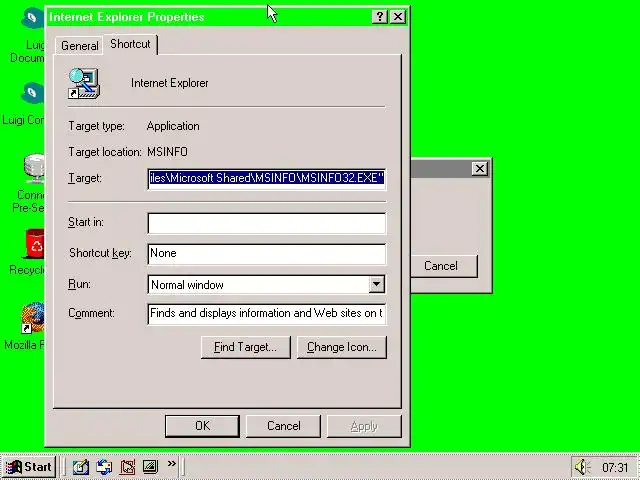640x480 pixels.
Task: Click the red cursor Quick Launch icon
Action: [x=127, y=467]
